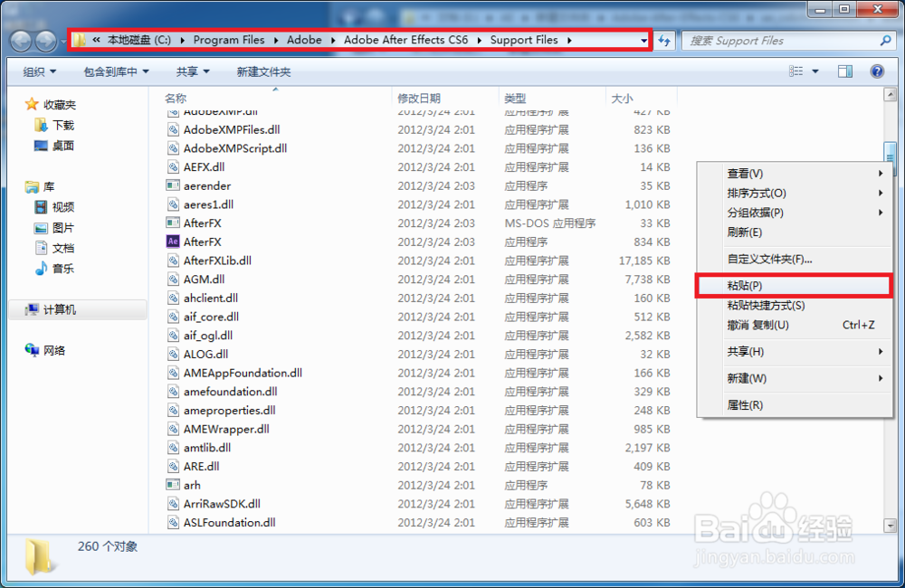Click the search magnifier icon
905x588 pixels.
885,41
